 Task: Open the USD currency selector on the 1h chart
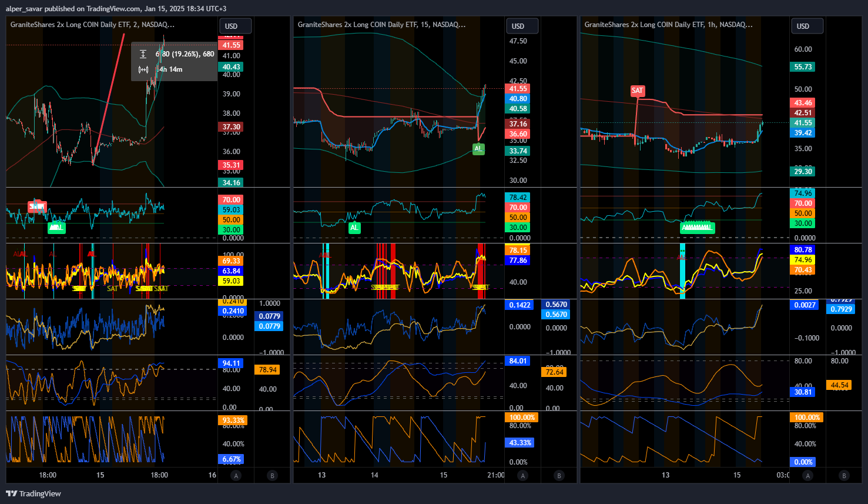tap(807, 26)
